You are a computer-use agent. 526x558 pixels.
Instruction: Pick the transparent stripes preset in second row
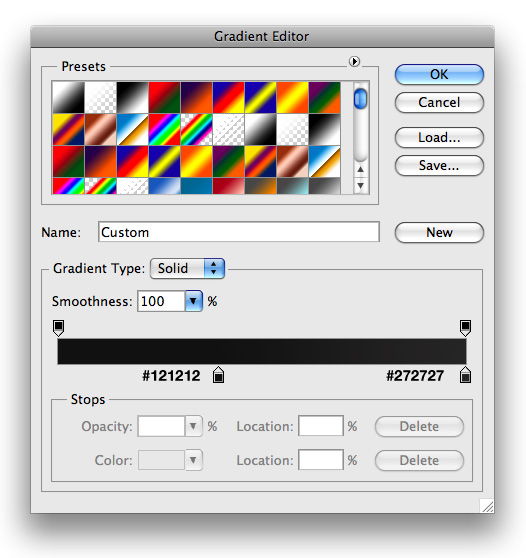(228, 130)
